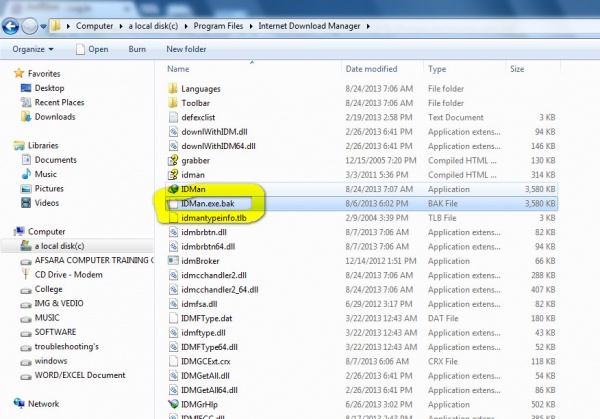Select IDMGrHlp application icon
This screenshot has width=600, height=419.
(x=173, y=404)
